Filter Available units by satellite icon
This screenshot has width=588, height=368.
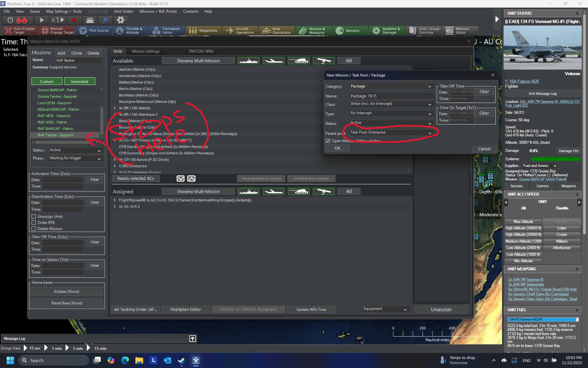pyautogui.click(x=324, y=61)
